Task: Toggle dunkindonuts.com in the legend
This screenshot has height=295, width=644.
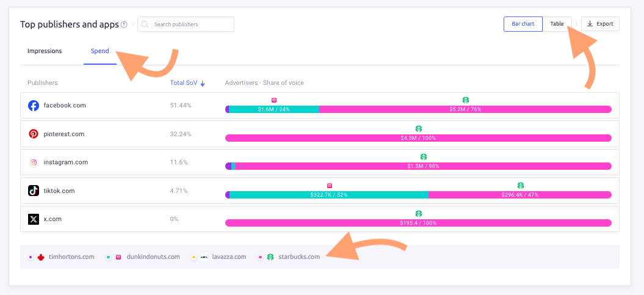Action: 153,257
